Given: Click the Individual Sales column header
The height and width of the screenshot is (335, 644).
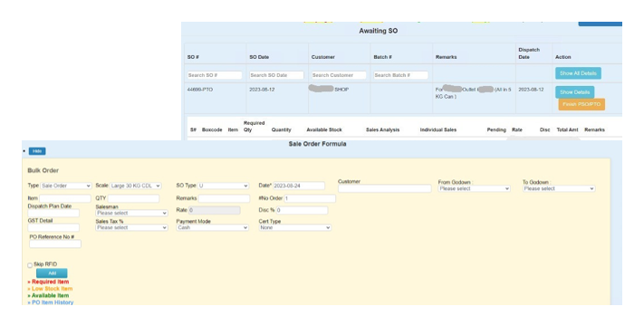Looking at the screenshot, I should [437, 129].
